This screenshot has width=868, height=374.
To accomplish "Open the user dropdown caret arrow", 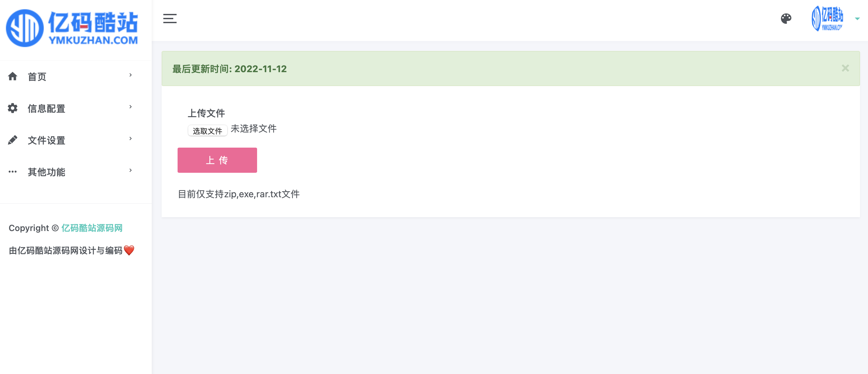I will 857,19.
